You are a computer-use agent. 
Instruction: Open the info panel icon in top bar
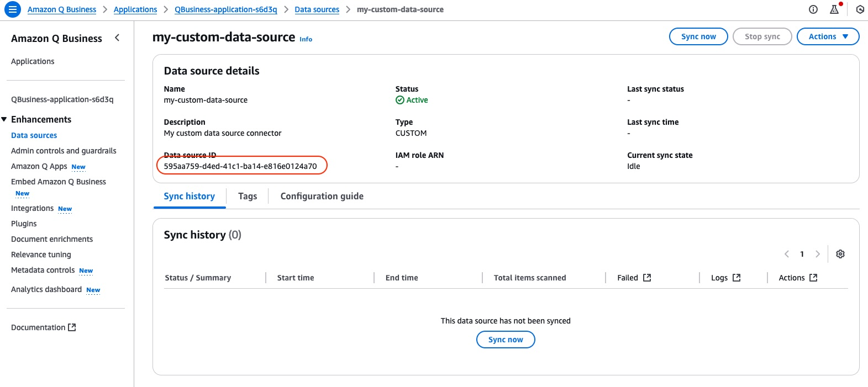813,9
